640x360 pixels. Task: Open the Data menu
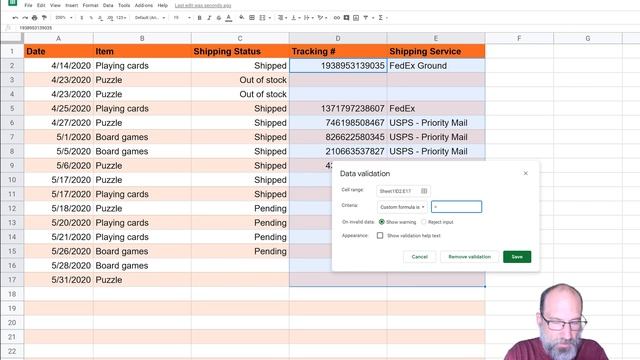108,5
